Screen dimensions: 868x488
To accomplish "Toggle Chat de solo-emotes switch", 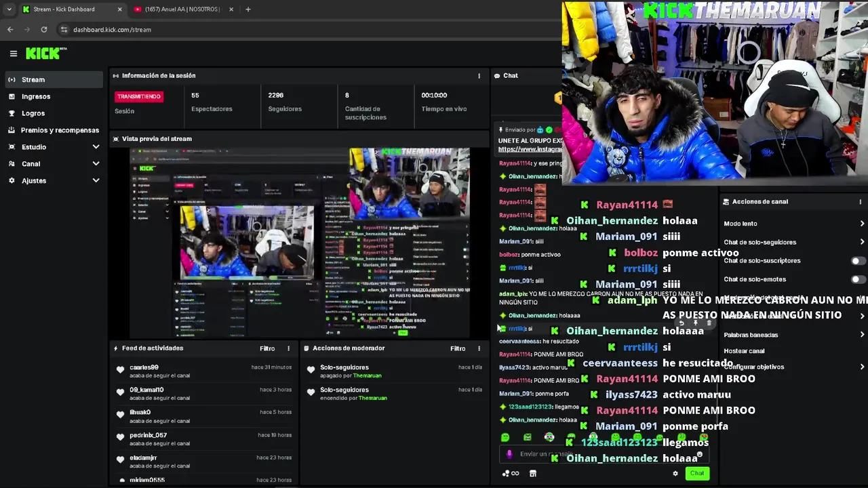I will click(858, 279).
